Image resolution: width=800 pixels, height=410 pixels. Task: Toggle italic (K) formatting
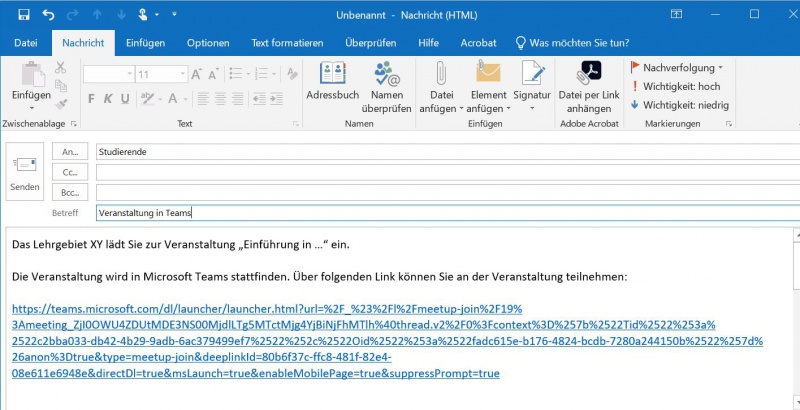(108, 98)
